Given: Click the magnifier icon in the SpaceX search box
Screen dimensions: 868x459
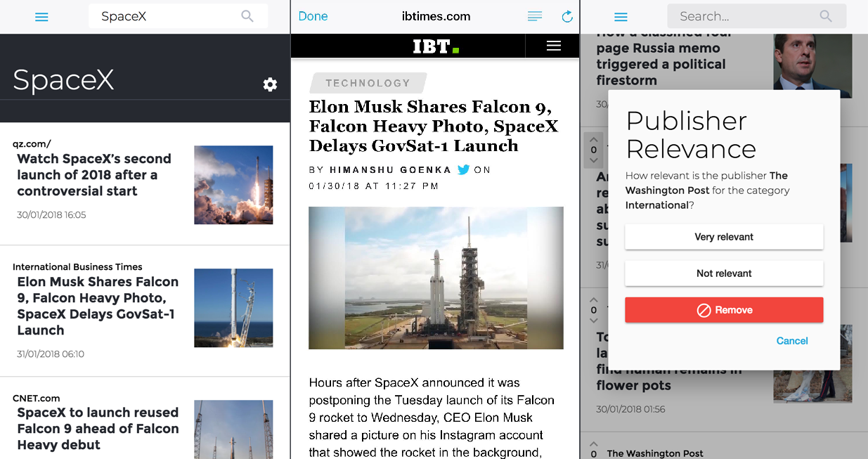Looking at the screenshot, I should click(x=247, y=16).
